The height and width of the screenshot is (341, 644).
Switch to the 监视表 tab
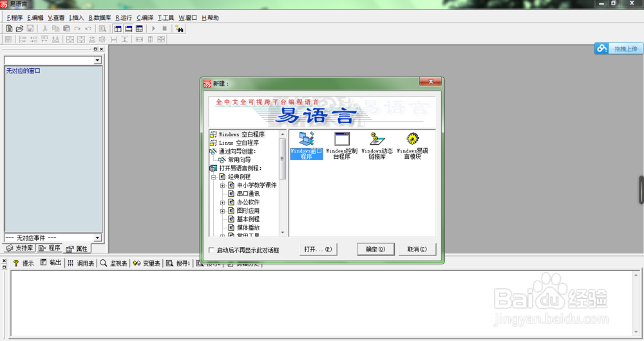pos(114,263)
